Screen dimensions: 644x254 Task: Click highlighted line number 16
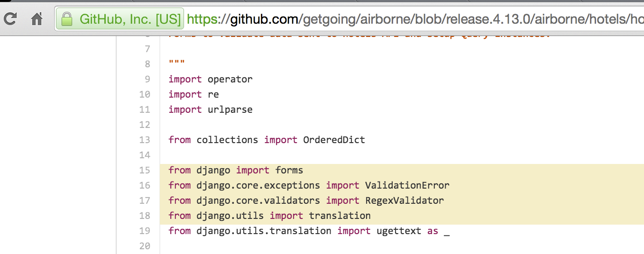click(x=145, y=185)
